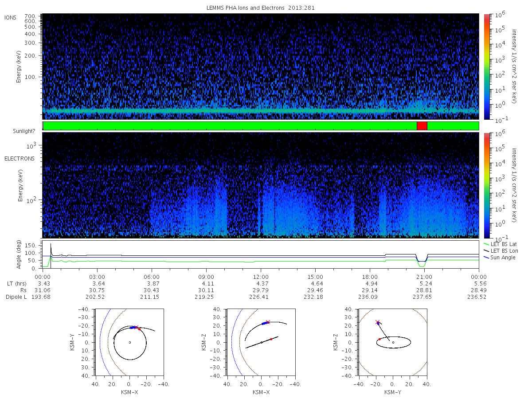This screenshot has height=399, width=532.
Task: Click the red dot on the KSM-Y/KSM-Z orbit
Action: click(x=379, y=339)
